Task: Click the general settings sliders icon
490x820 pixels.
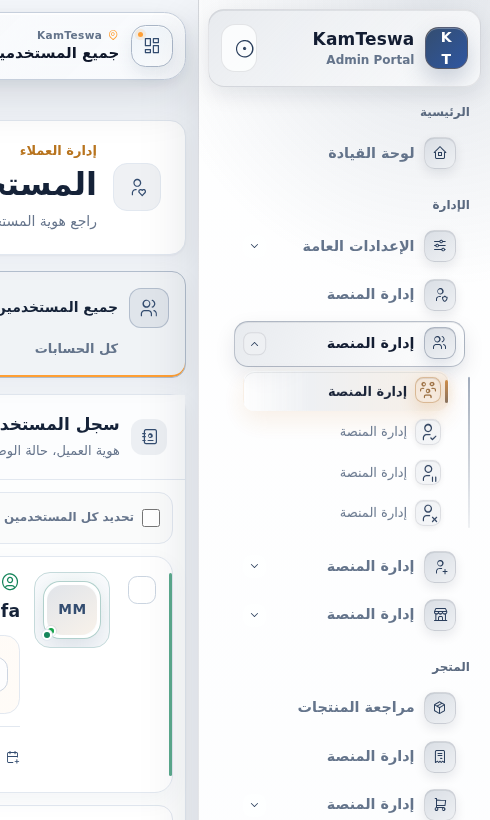Action: [440, 246]
